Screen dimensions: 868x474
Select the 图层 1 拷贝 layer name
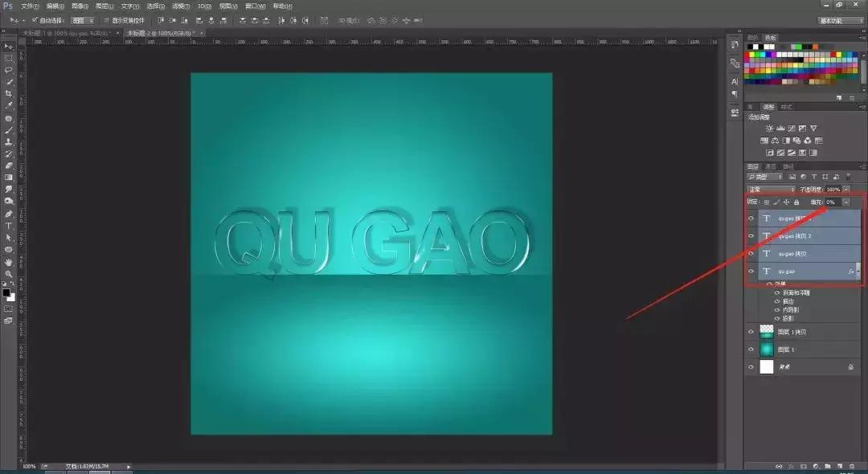tap(792, 332)
